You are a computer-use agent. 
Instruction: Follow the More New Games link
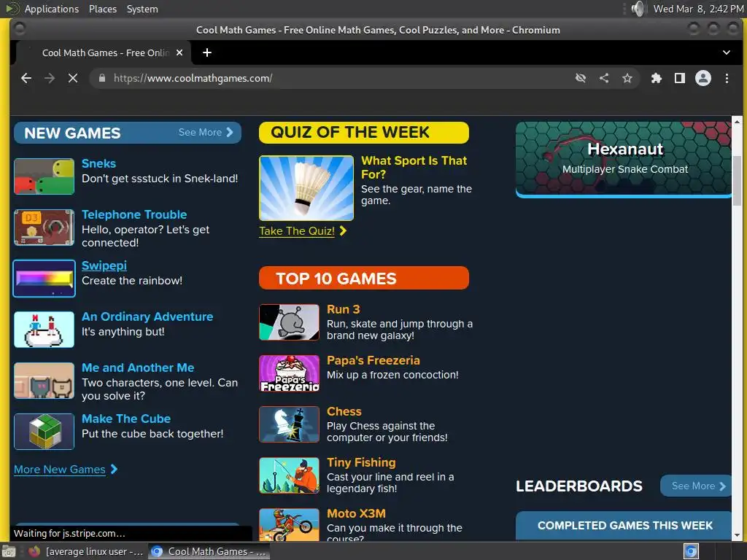click(x=66, y=470)
